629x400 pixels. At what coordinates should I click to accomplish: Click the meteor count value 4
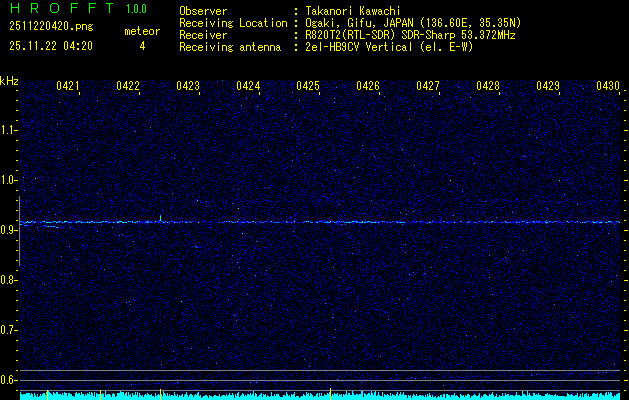coord(141,46)
